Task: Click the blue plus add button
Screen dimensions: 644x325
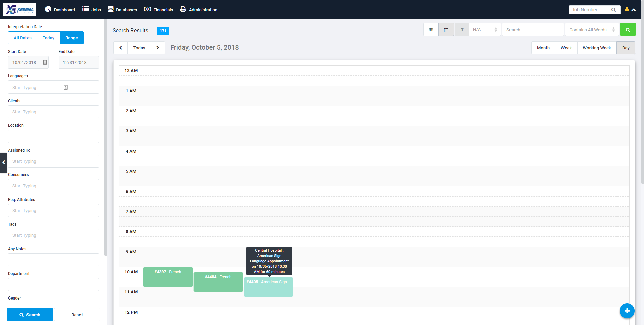Action: [627, 311]
